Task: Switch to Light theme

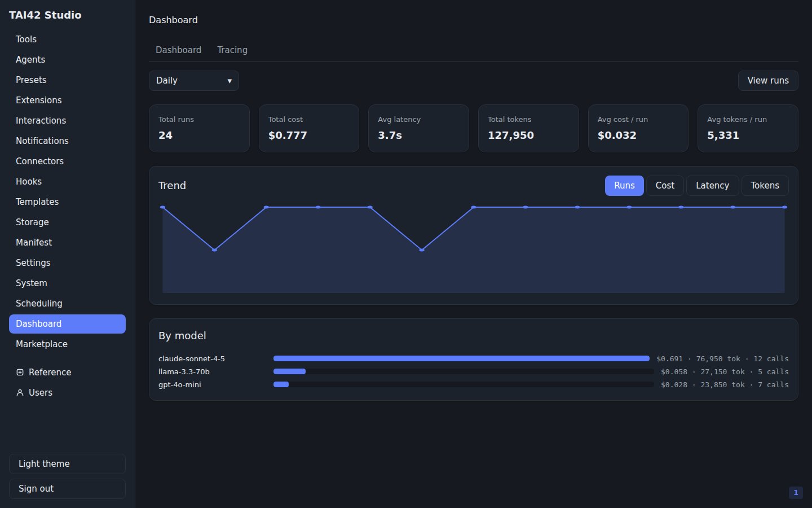Action: [67, 464]
